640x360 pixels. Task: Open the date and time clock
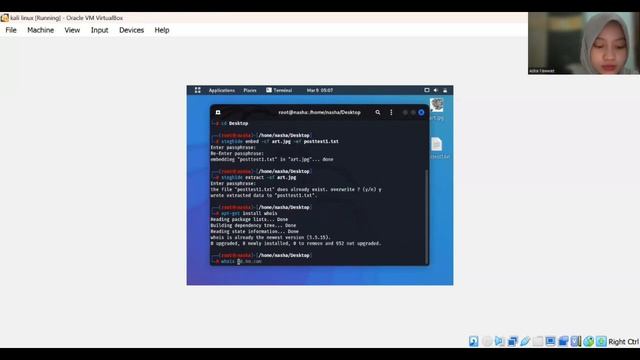pos(320,90)
